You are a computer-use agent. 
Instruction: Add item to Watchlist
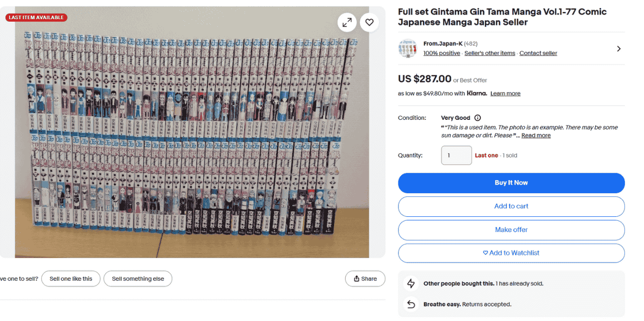click(511, 253)
